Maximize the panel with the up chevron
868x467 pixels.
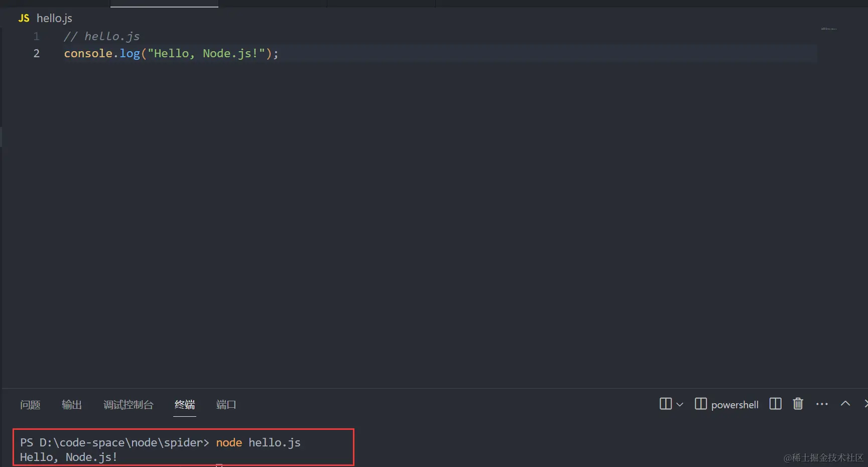(x=845, y=404)
